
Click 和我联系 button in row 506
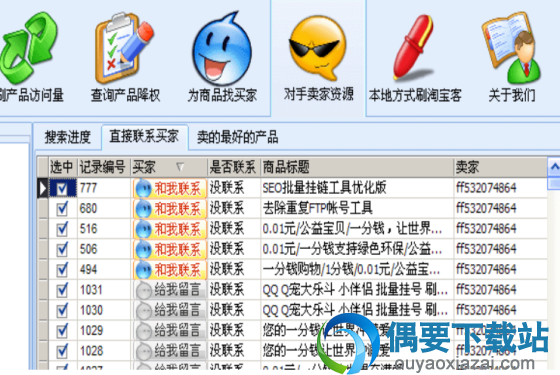click(x=170, y=249)
